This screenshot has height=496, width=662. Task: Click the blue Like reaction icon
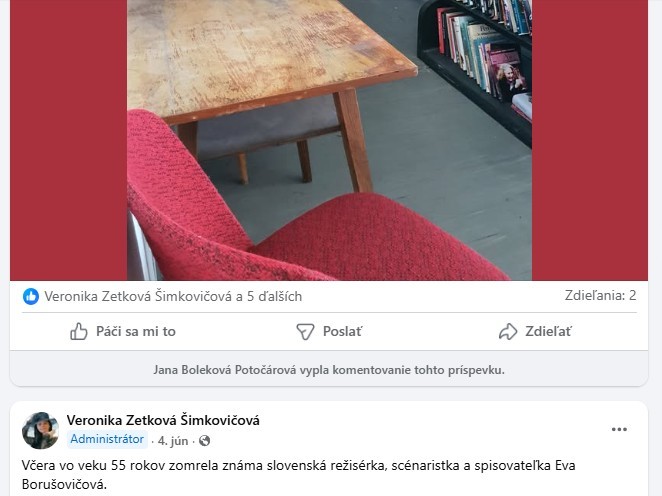pyautogui.click(x=31, y=296)
